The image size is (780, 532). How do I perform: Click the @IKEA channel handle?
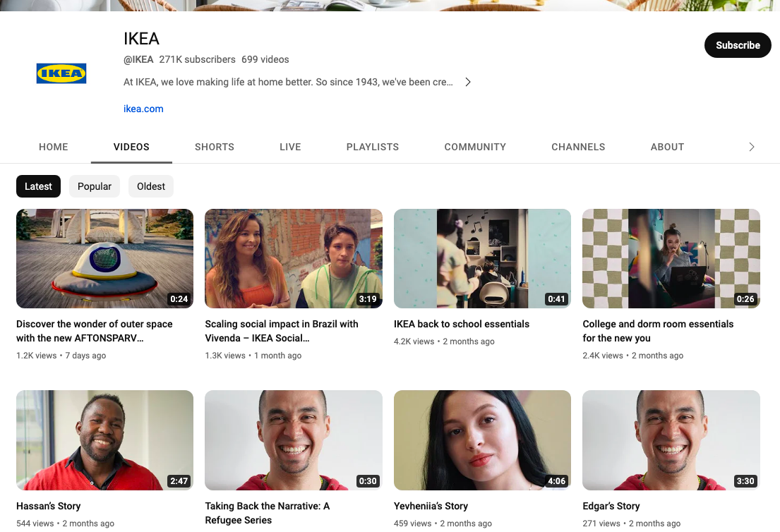138,60
